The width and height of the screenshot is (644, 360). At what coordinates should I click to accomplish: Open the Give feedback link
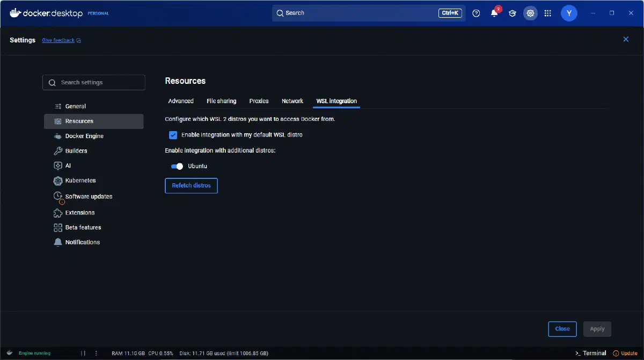pyautogui.click(x=58, y=40)
